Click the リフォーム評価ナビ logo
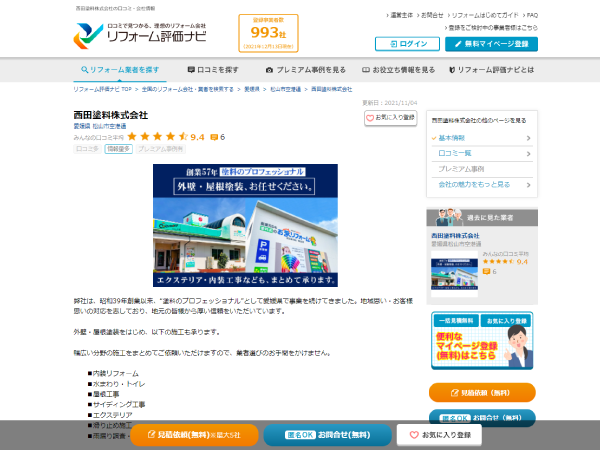Viewport: 600px width, 450px height. coord(140,36)
